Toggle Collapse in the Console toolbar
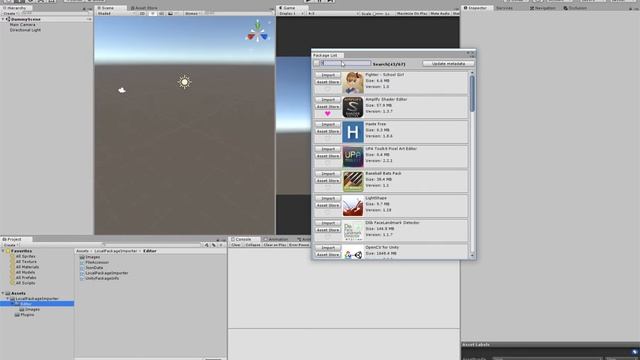 click(253, 245)
